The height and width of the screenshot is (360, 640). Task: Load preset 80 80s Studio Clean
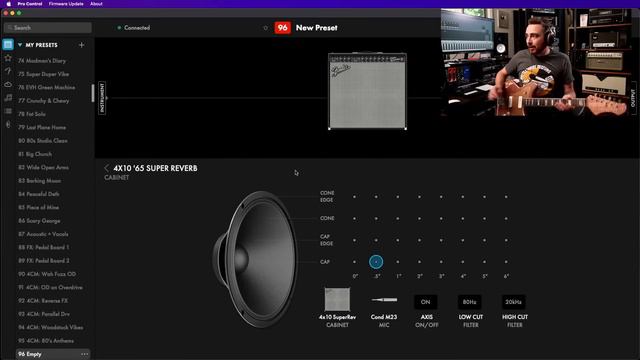tap(43, 140)
